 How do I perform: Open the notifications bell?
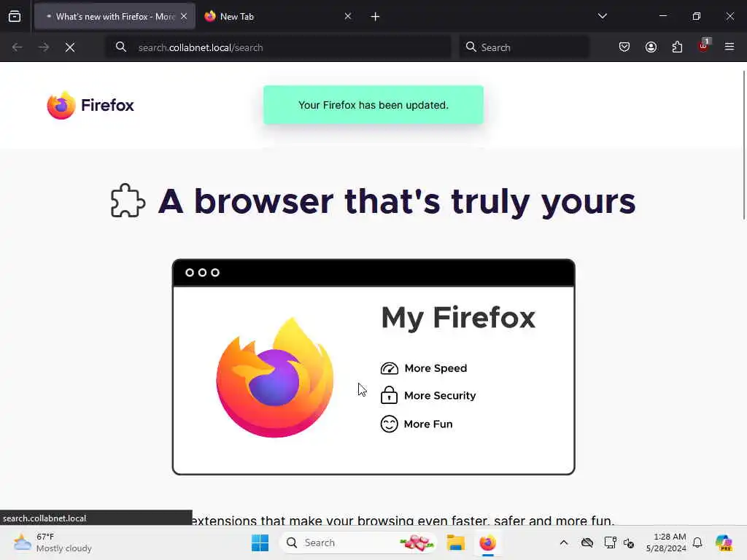[697, 542]
